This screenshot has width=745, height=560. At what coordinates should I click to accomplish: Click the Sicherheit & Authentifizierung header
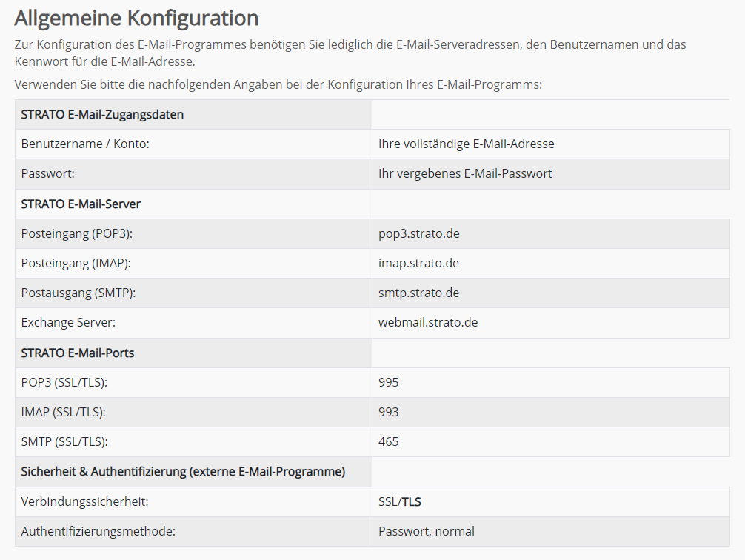(183, 471)
